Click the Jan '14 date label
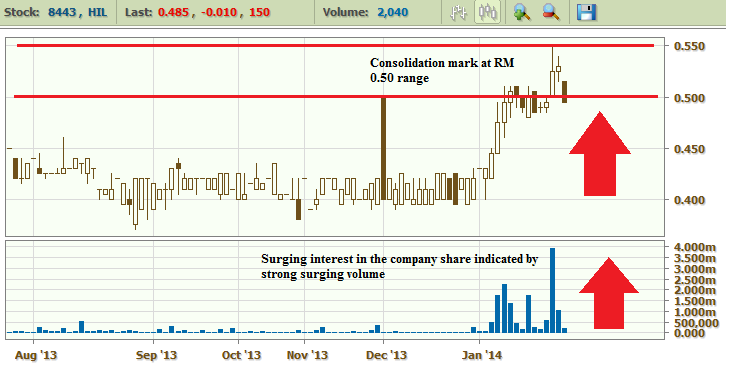Image resolution: width=730 pixels, height=375 pixels. [x=482, y=355]
